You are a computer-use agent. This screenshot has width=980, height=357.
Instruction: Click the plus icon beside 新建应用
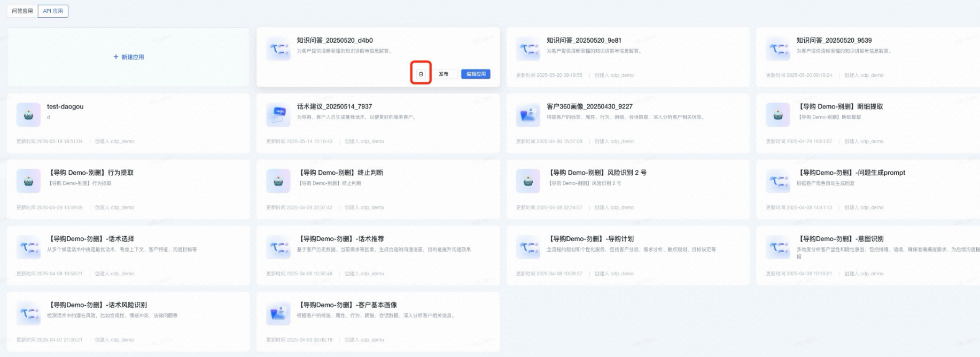coord(115,57)
